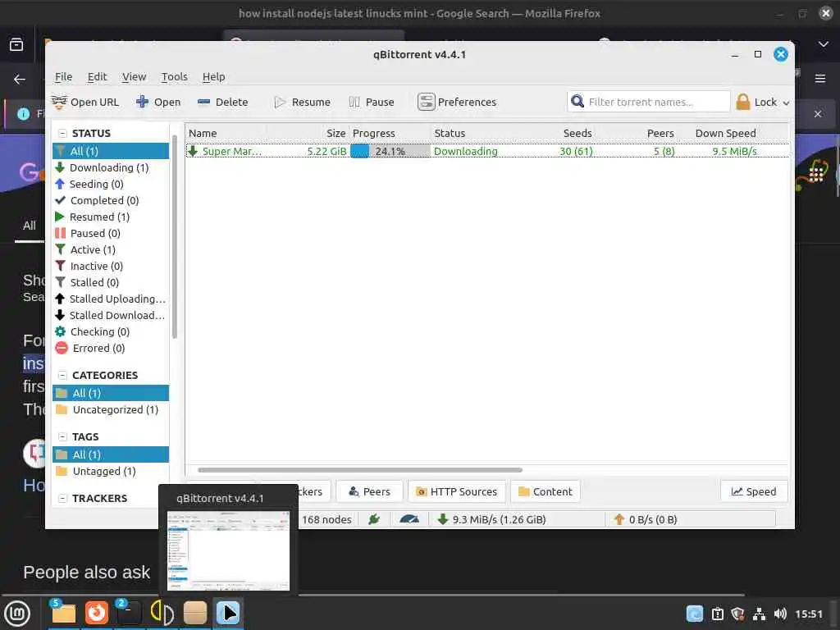
Task: Toggle alternative speed limits speedometer icon
Action: click(x=409, y=519)
